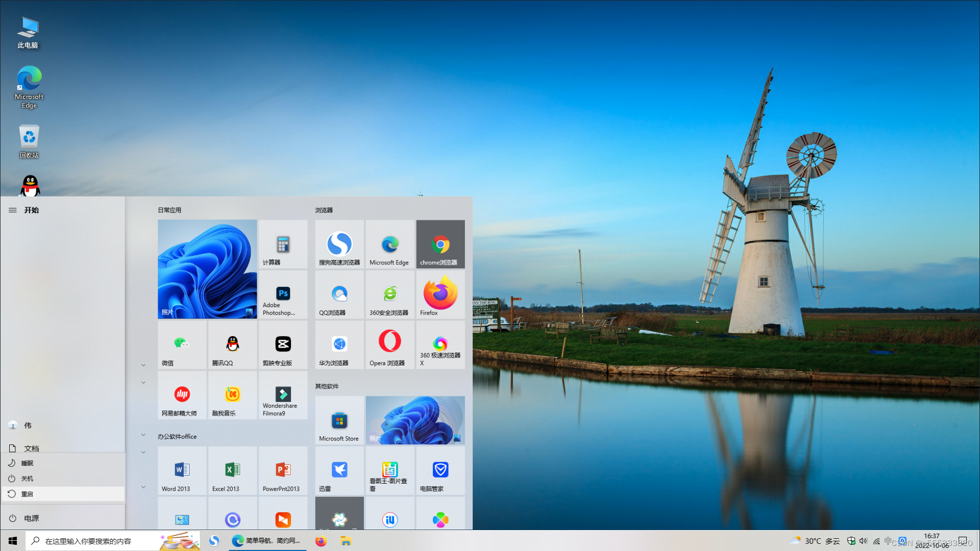Open the Firefox tile
Image resolution: width=980 pixels, height=551 pixels.
(440, 294)
